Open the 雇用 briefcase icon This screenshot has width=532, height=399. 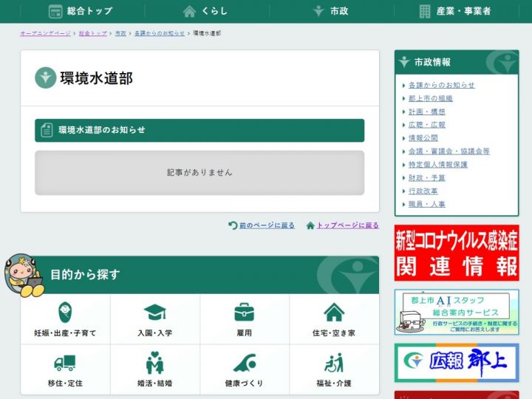(x=244, y=312)
